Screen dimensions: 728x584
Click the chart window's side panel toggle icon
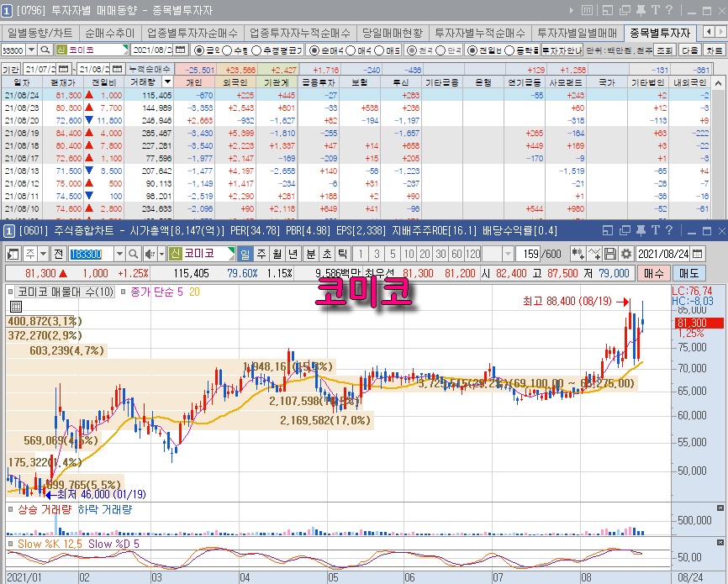click(x=13, y=254)
